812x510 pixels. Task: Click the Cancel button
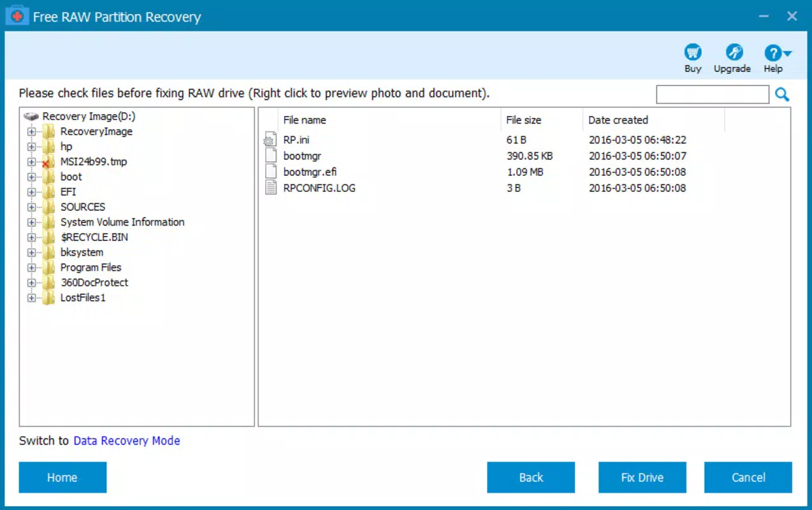pyautogui.click(x=748, y=477)
